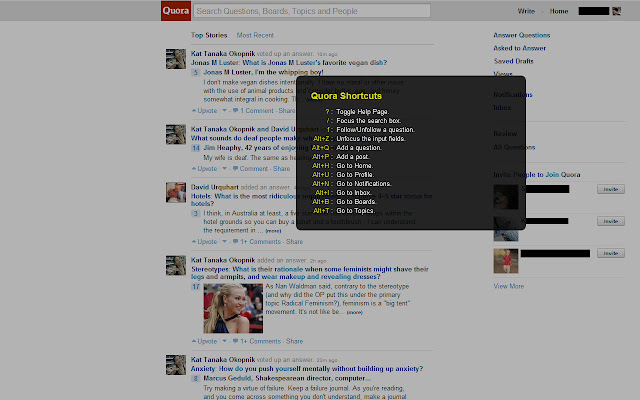The width and height of the screenshot is (640, 400).
Task: Open downvote arrow on Stereotypes answer
Action: [x=224, y=341]
